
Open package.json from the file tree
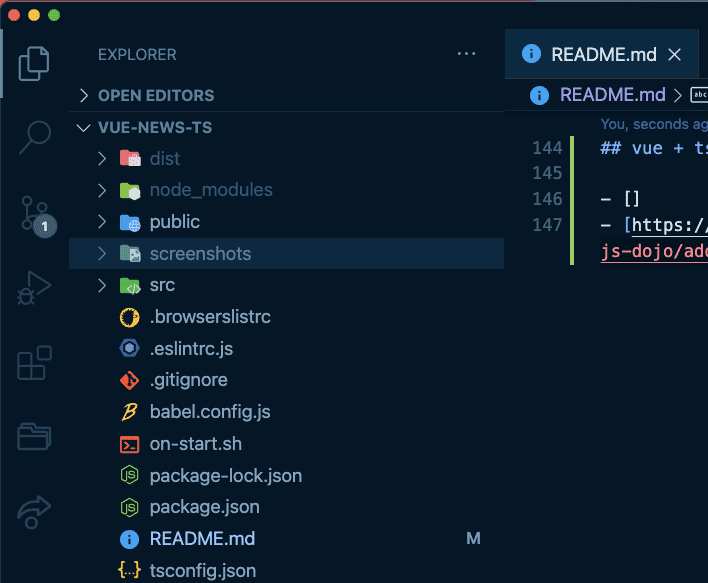click(x=204, y=507)
